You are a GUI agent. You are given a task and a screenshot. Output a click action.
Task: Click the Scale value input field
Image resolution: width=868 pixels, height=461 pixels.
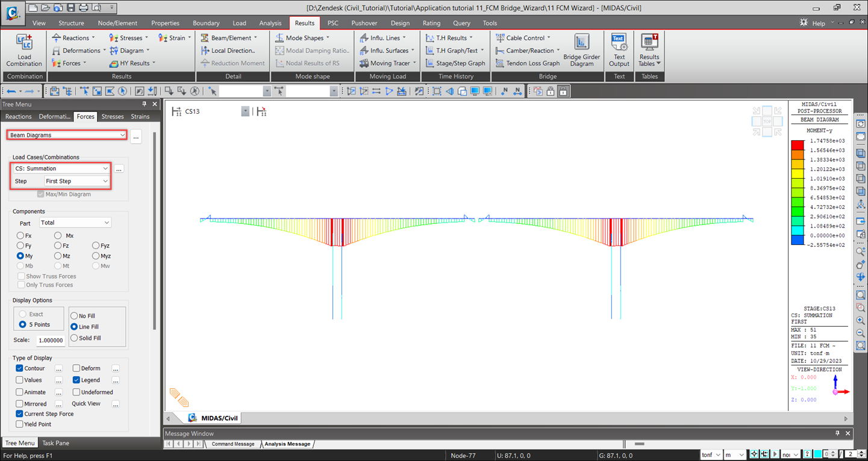pos(51,340)
